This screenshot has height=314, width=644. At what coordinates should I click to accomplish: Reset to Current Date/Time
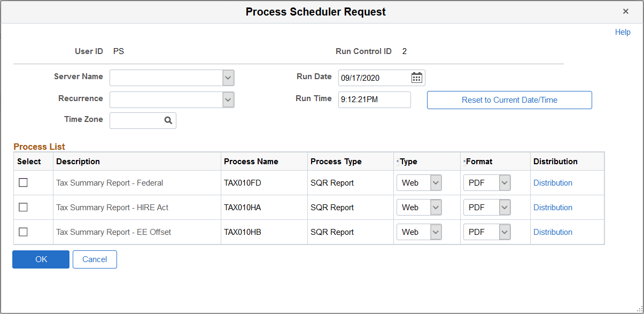[509, 99]
